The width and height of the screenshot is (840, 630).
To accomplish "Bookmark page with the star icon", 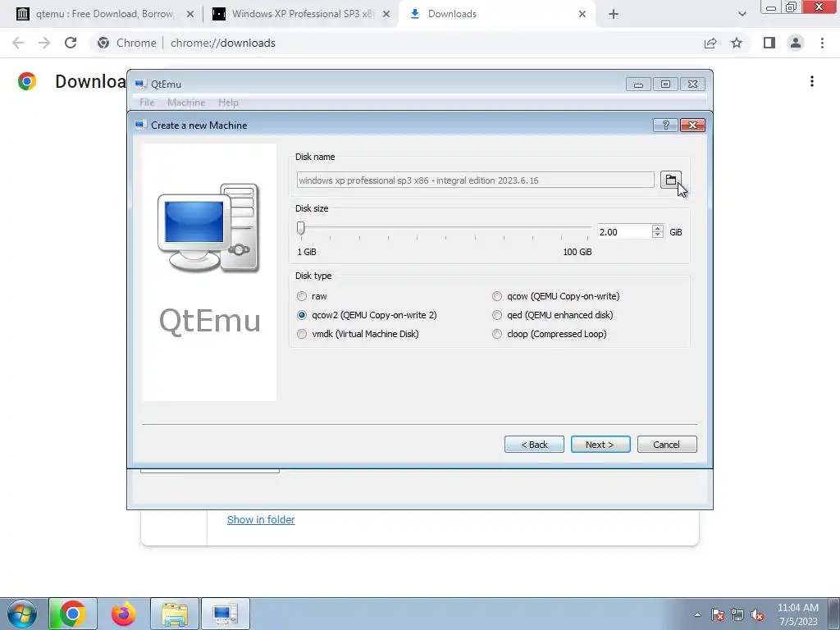I will [x=737, y=43].
